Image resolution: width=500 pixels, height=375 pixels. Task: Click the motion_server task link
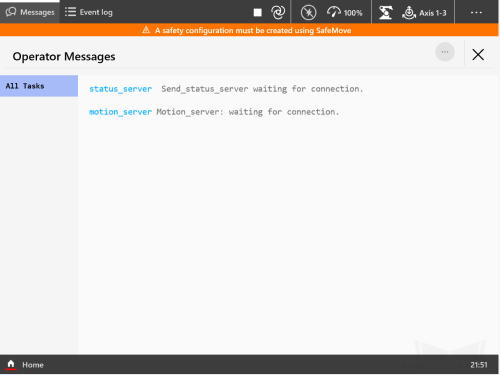tap(120, 112)
